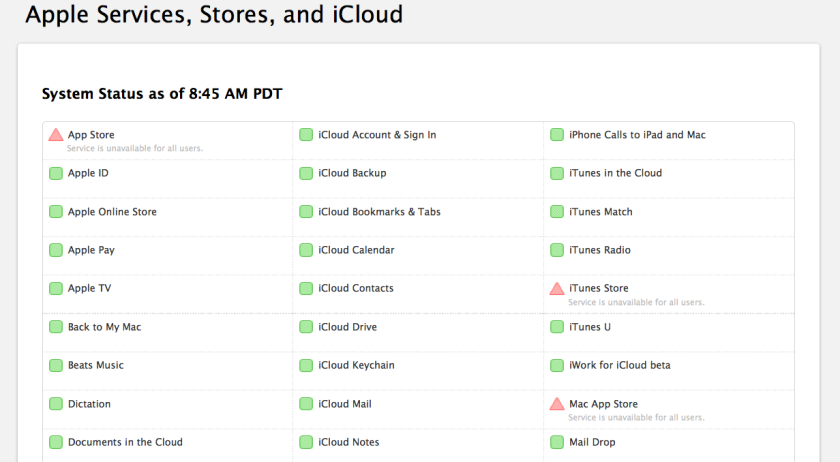Click the iWork for iCloud beta label
The image size is (840, 462).
coord(619,365)
